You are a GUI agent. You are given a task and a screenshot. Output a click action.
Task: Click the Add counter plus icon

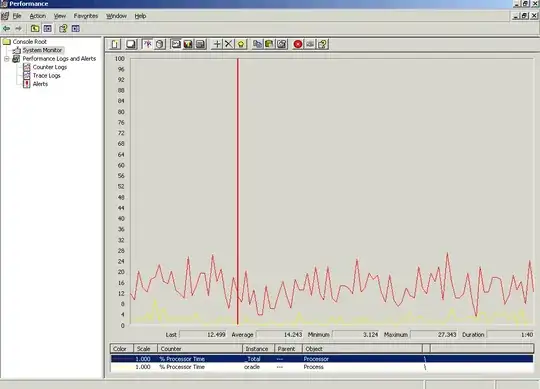217,44
